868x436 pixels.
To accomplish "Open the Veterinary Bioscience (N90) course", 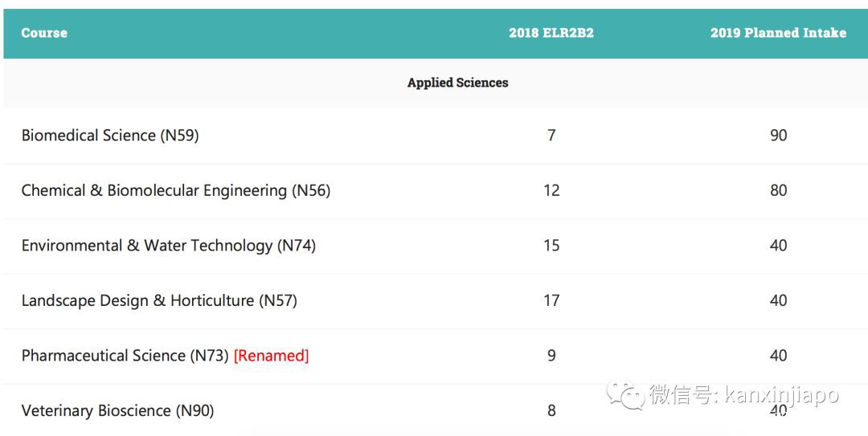I will [117, 410].
